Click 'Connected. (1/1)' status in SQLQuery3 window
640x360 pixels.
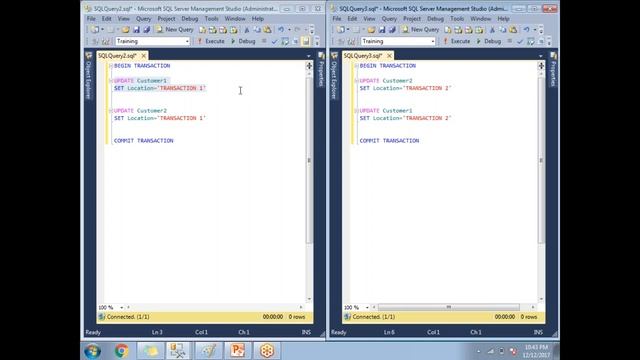(x=373, y=317)
